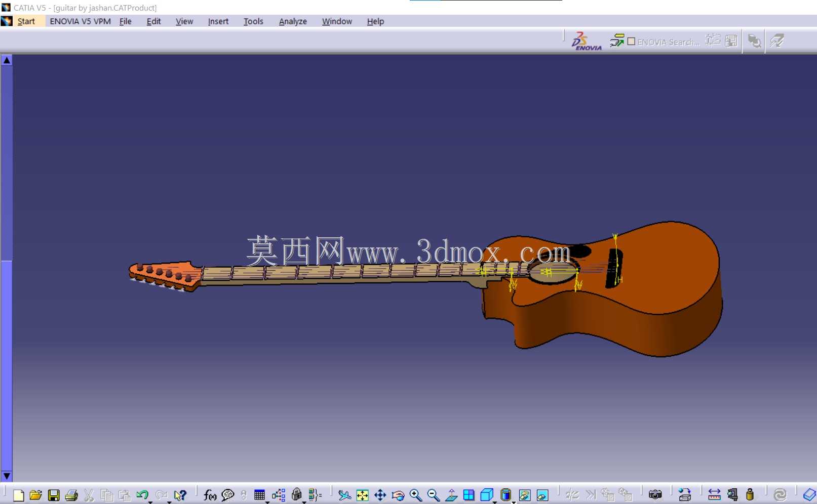Click the What's This help cursor icon
The image size is (817, 504).
(x=180, y=495)
